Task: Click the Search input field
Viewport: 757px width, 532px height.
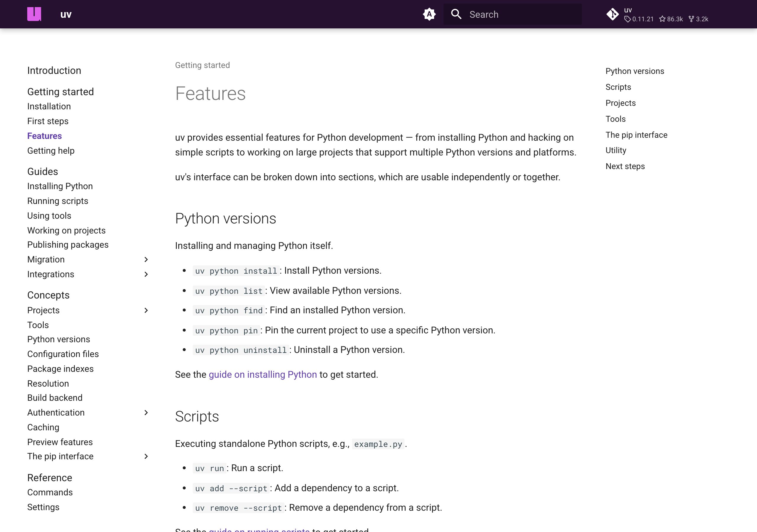Action: (513, 14)
